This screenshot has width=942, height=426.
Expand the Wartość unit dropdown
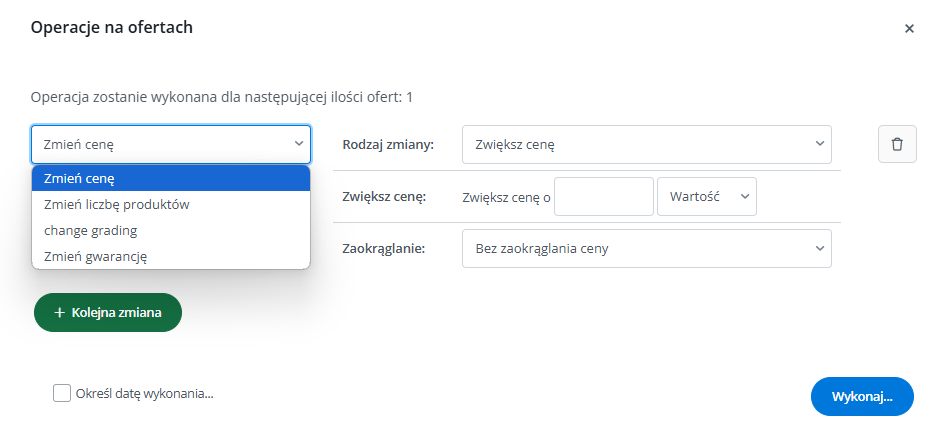[706, 196]
